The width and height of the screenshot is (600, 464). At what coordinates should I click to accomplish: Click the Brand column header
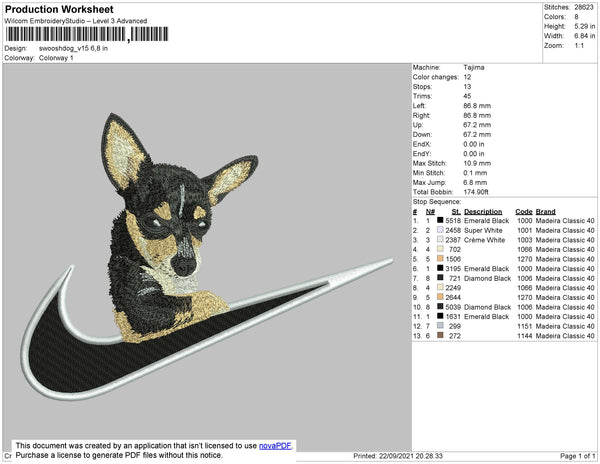pos(545,212)
